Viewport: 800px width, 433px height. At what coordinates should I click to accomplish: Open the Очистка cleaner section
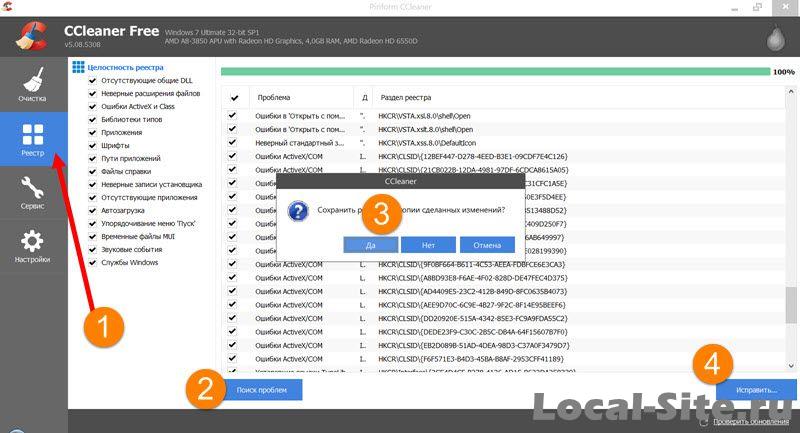[x=33, y=85]
